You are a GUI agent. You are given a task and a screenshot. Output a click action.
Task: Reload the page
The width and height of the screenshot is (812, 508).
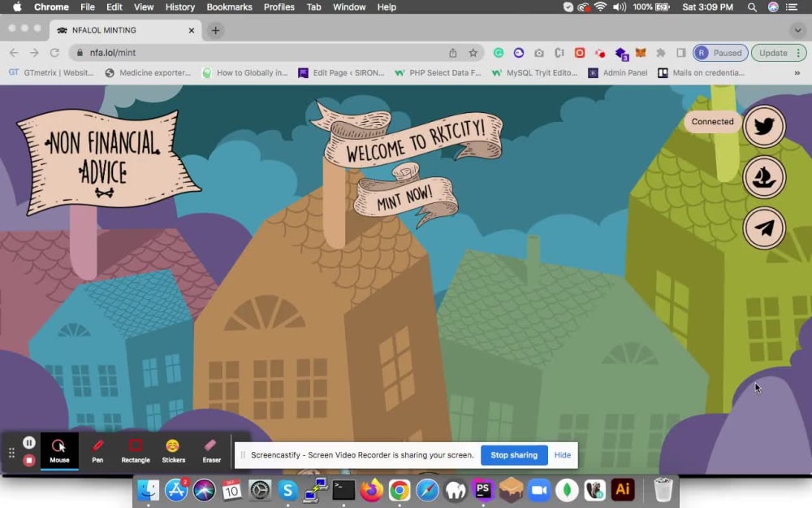[x=54, y=53]
